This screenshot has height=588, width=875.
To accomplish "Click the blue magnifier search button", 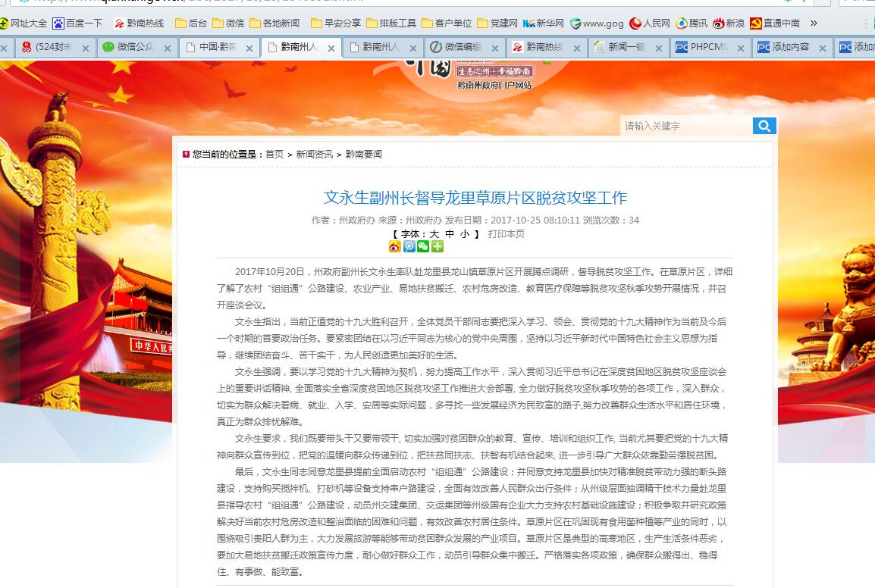I will 764,126.
